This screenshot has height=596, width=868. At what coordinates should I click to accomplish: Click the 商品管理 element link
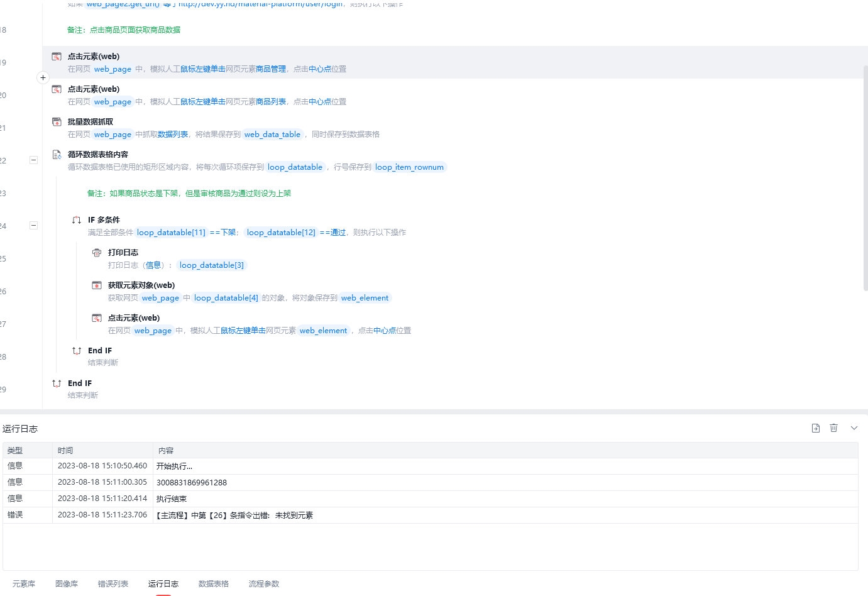point(271,69)
